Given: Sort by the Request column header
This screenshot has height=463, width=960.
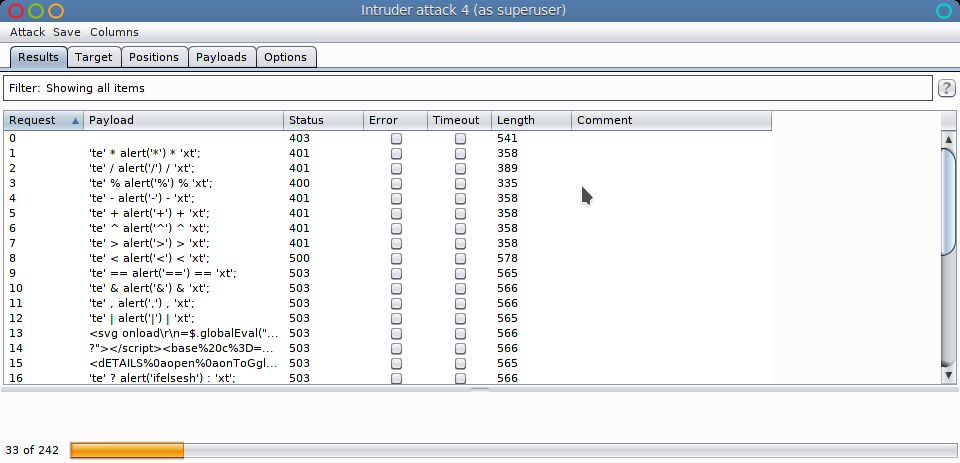Looking at the screenshot, I should point(43,120).
